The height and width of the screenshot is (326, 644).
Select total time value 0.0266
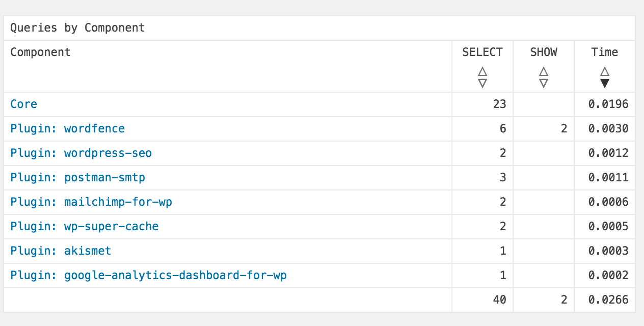(x=608, y=300)
